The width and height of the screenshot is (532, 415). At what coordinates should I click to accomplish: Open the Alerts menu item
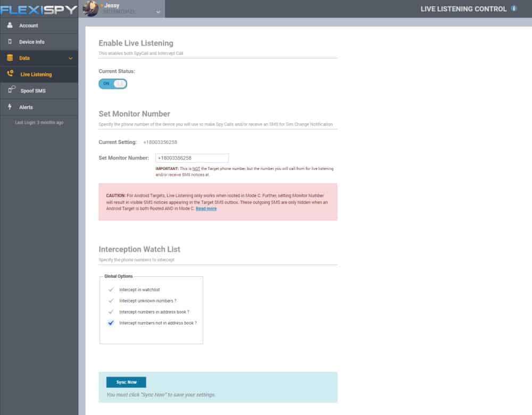coord(39,107)
